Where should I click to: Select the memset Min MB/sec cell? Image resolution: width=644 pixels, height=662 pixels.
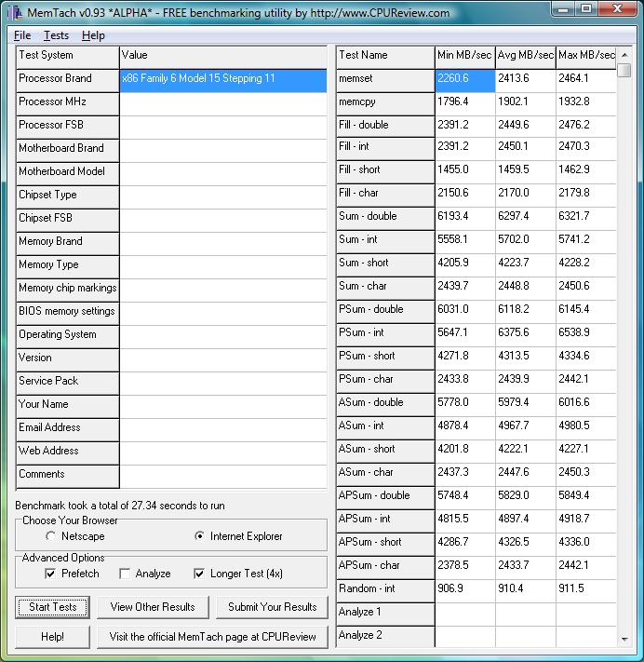(x=464, y=79)
